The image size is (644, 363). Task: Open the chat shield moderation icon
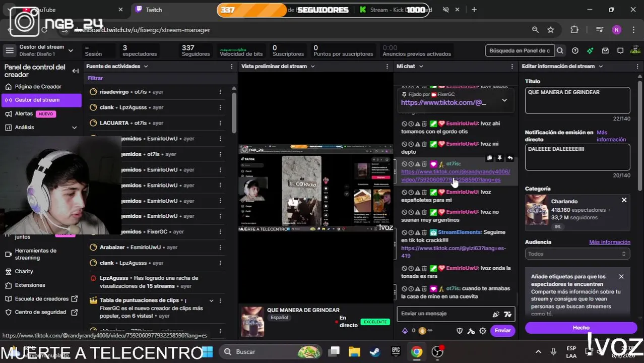(460, 331)
